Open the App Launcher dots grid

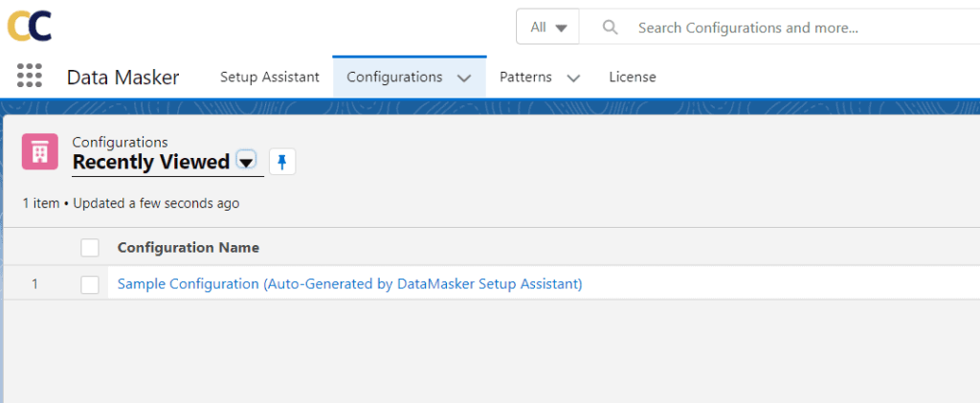30,77
